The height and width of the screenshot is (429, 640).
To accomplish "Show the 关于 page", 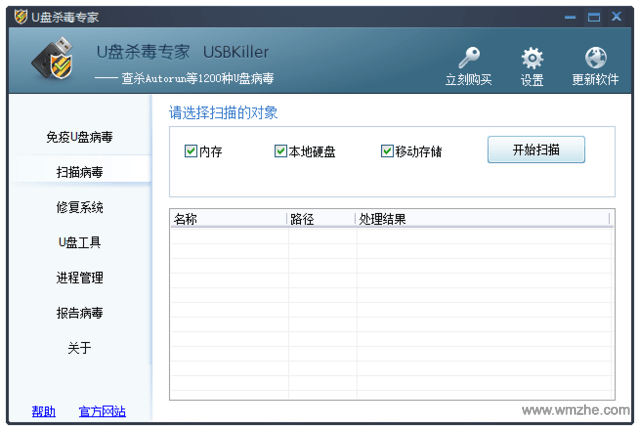I will pos(80,348).
